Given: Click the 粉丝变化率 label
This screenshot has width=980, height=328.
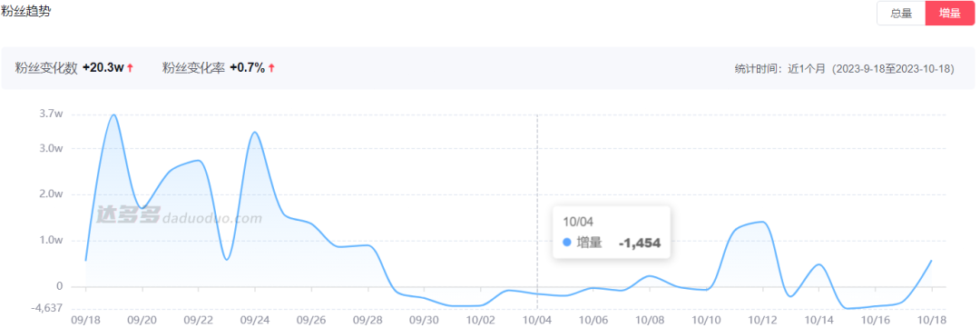Looking at the screenshot, I should point(194,68).
